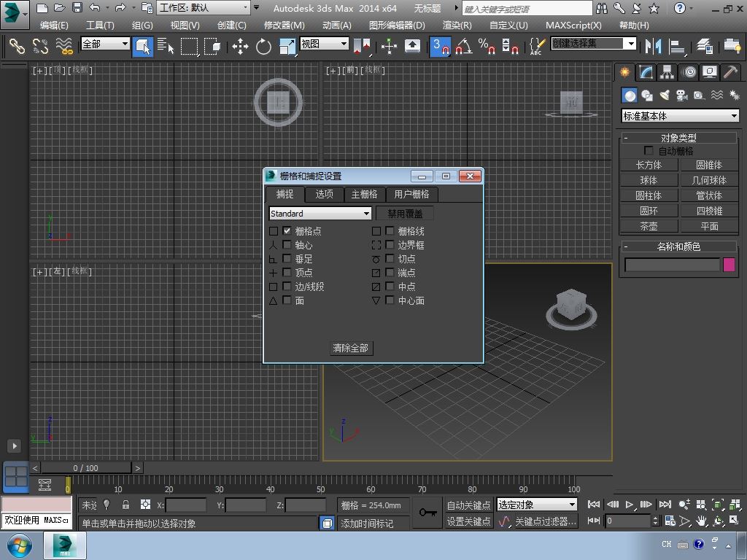The width and height of the screenshot is (747, 560).
Task: Open the 全部 selection filter dropdown
Action: point(105,44)
